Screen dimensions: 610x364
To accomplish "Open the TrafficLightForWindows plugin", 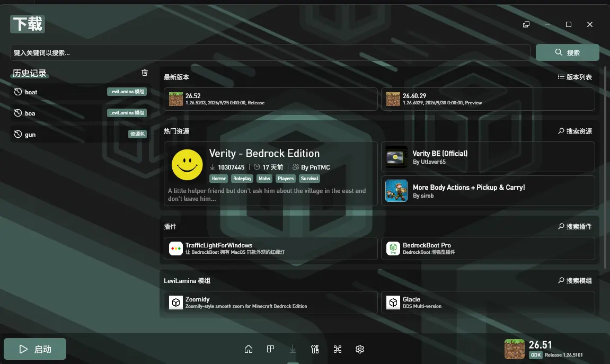I will [271, 248].
